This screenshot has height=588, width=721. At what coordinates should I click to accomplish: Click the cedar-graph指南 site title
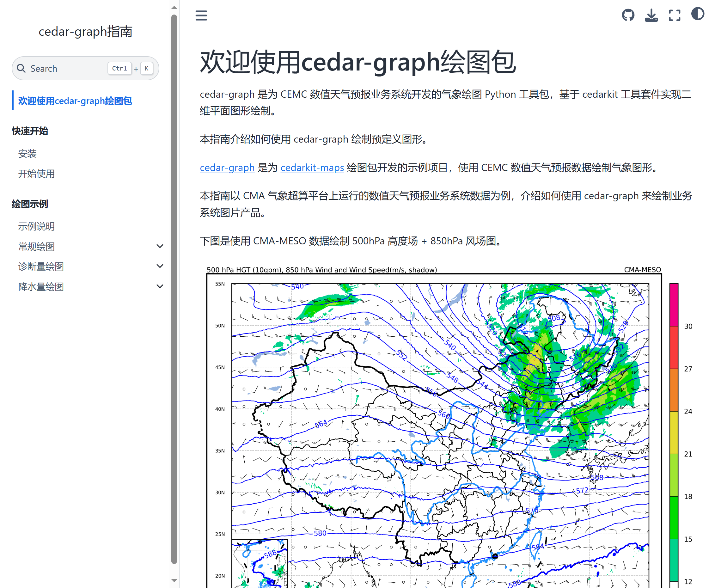[x=85, y=32]
